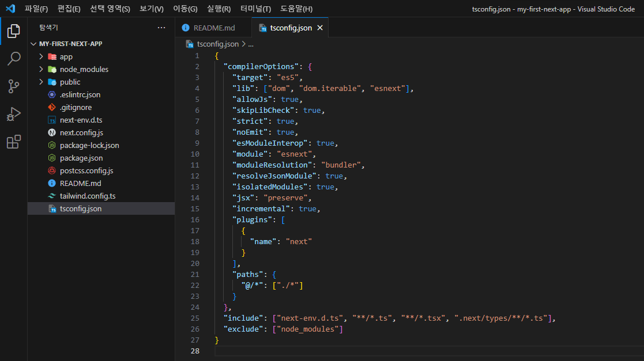The image size is (644, 361).
Task: Click the VS Code logo icon
Action: 10,9
